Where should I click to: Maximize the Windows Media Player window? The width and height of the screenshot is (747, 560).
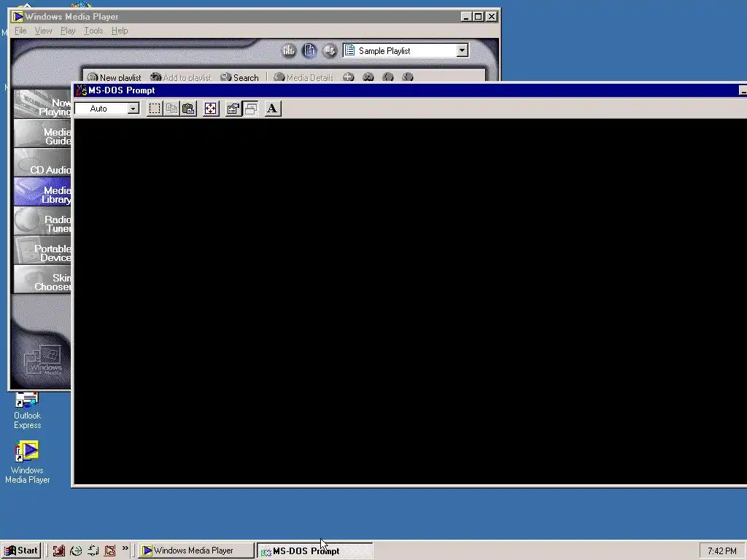pos(479,17)
